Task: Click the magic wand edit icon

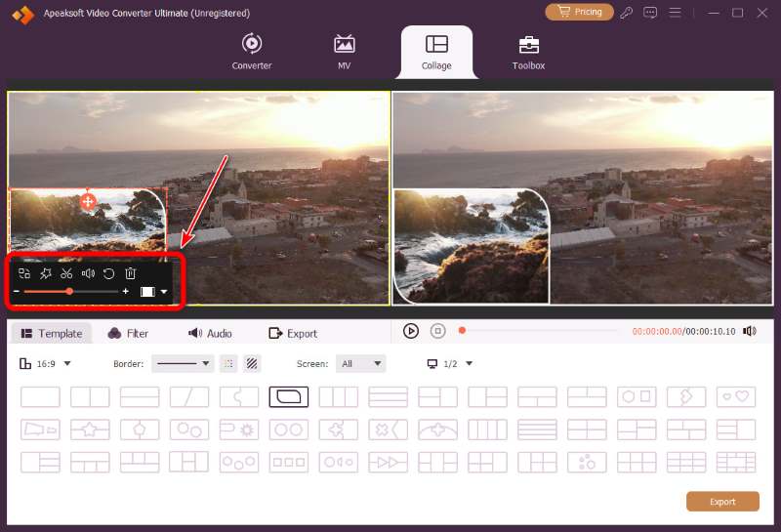Action: 45,273
